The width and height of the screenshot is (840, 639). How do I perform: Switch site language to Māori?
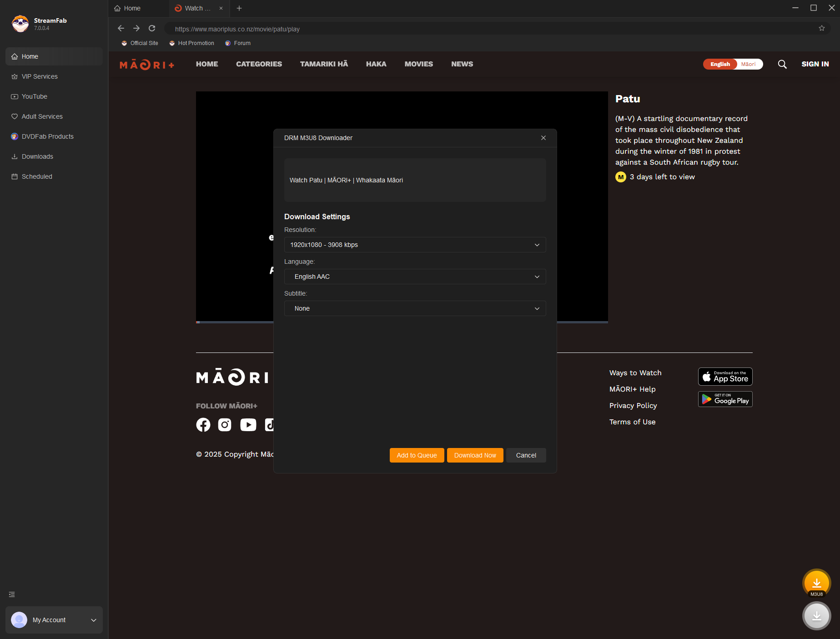click(x=748, y=64)
